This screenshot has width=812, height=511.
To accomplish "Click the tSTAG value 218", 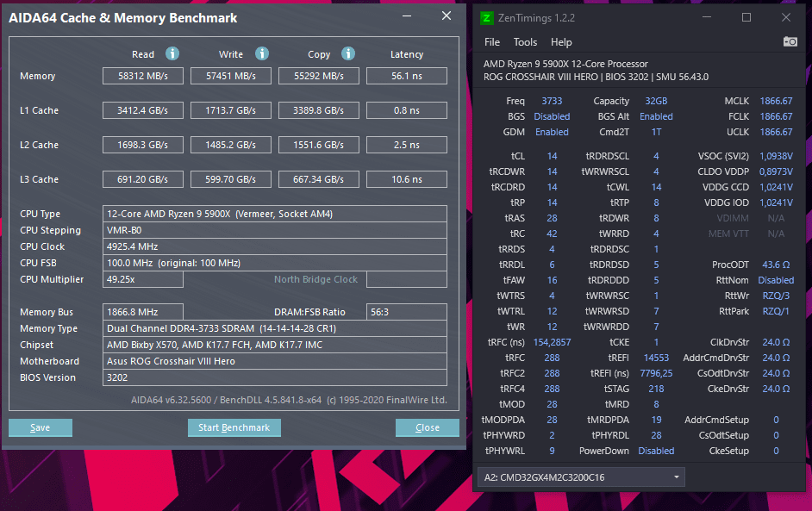I will click(656, 389).
